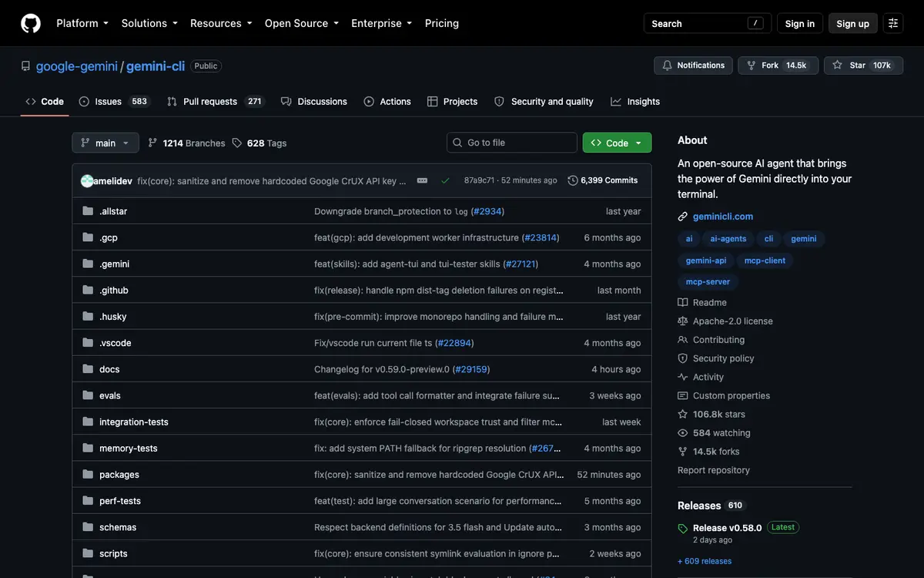
Task: Switch to the Insights tab
Action: [635, 102]
